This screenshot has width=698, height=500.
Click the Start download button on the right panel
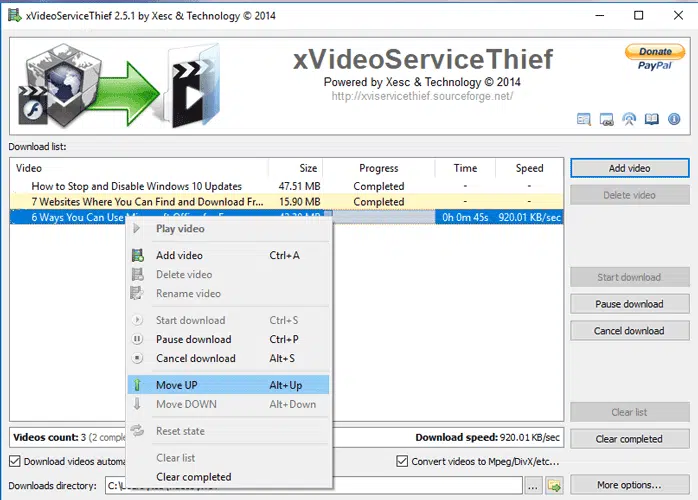coord(629,277)
